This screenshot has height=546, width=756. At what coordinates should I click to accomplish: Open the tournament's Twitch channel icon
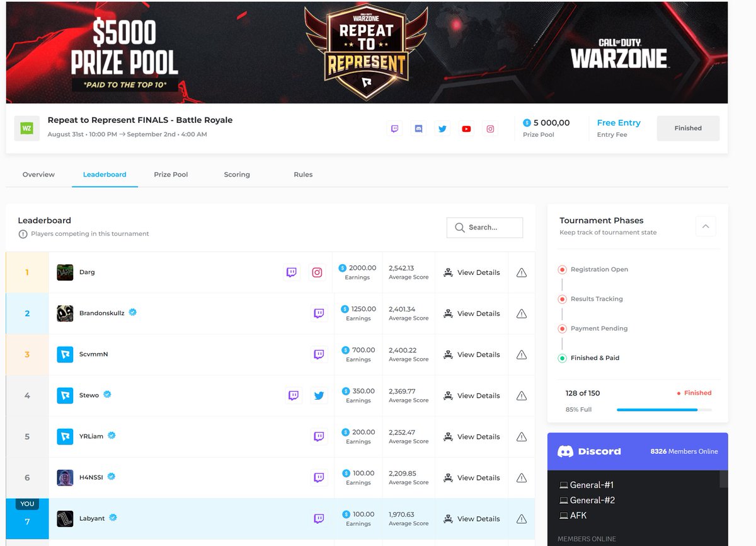395,128
